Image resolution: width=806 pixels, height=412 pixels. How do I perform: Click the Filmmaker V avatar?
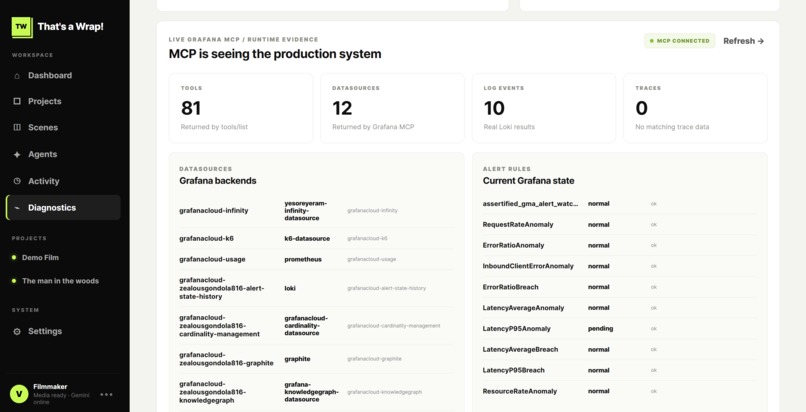(19, 394)
